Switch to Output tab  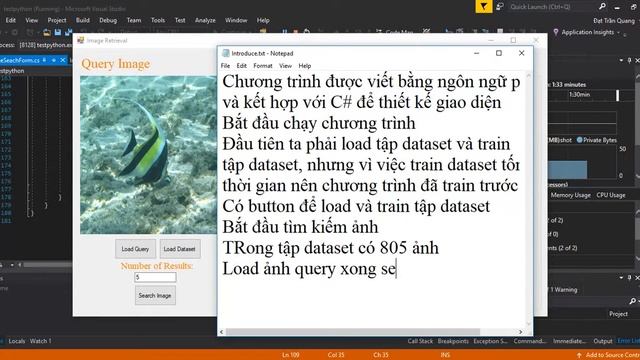[x=603, y=341]
